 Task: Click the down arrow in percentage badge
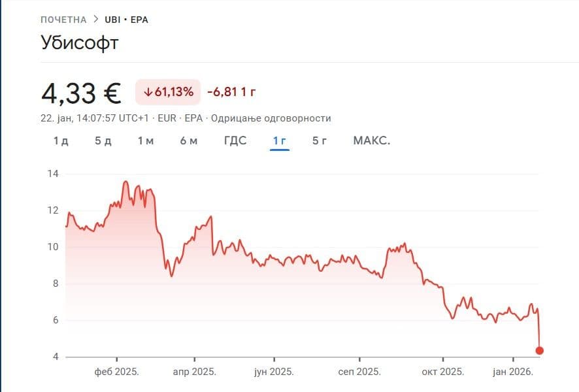pos(148,92)
